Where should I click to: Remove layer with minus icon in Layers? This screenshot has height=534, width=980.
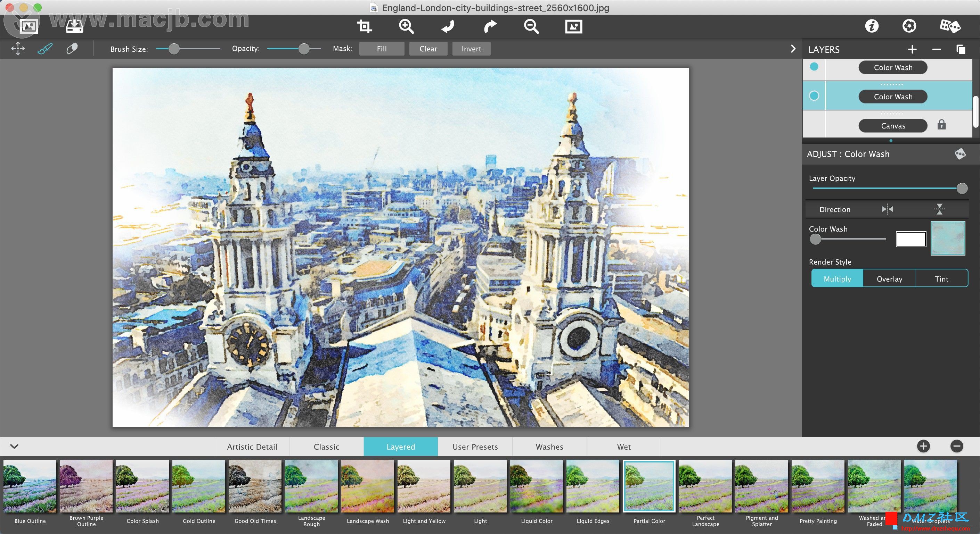(x=937, y=49)
